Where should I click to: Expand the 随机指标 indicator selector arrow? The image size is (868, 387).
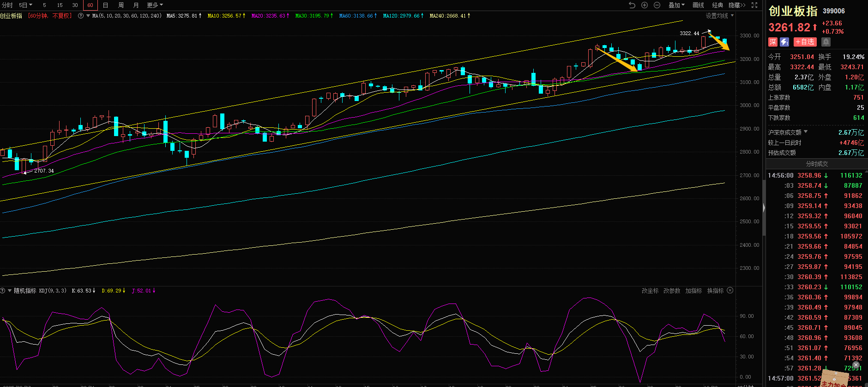pyautogui.click(x=9, y=291)
